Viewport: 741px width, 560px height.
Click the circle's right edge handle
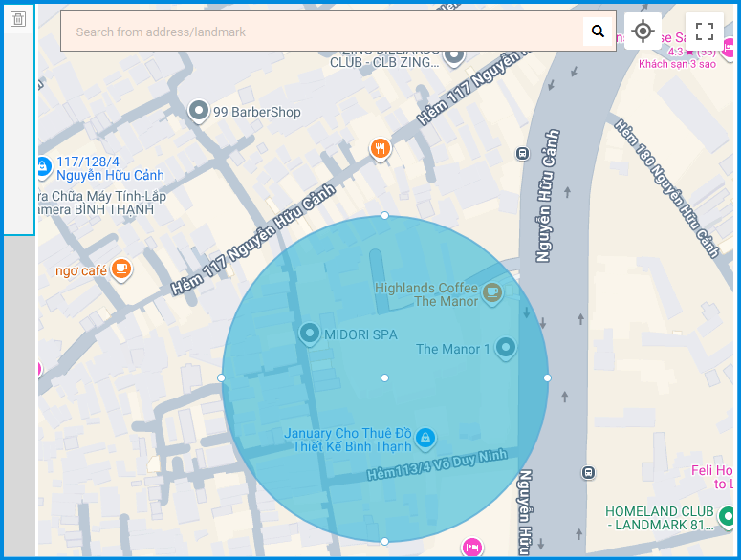click(x=547, y=378)
